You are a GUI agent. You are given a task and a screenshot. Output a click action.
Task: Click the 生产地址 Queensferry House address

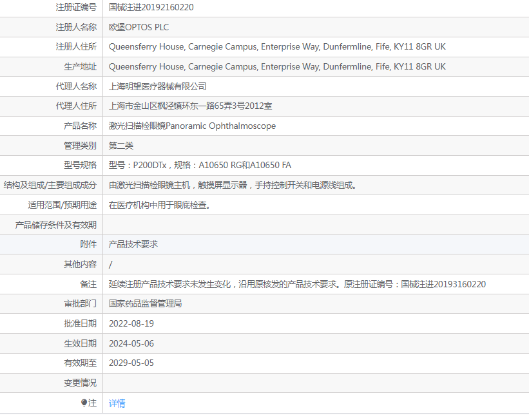tap(277, 67)
